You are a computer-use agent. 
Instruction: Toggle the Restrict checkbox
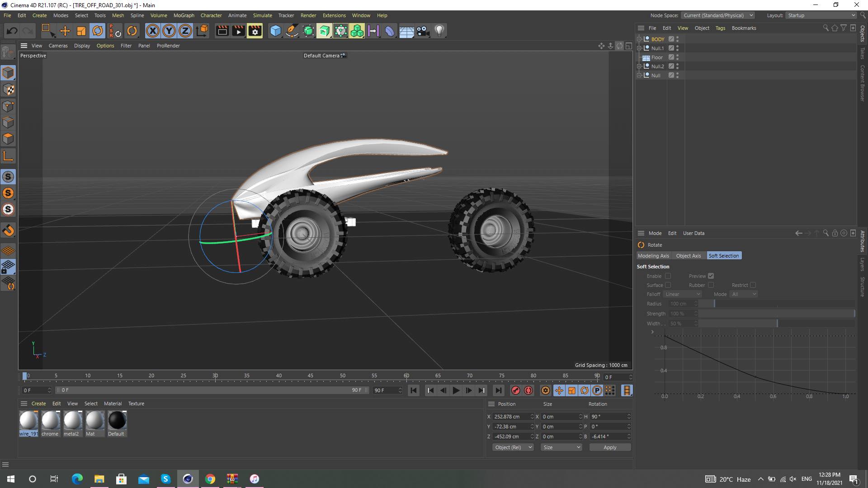(x=753, y=285)
